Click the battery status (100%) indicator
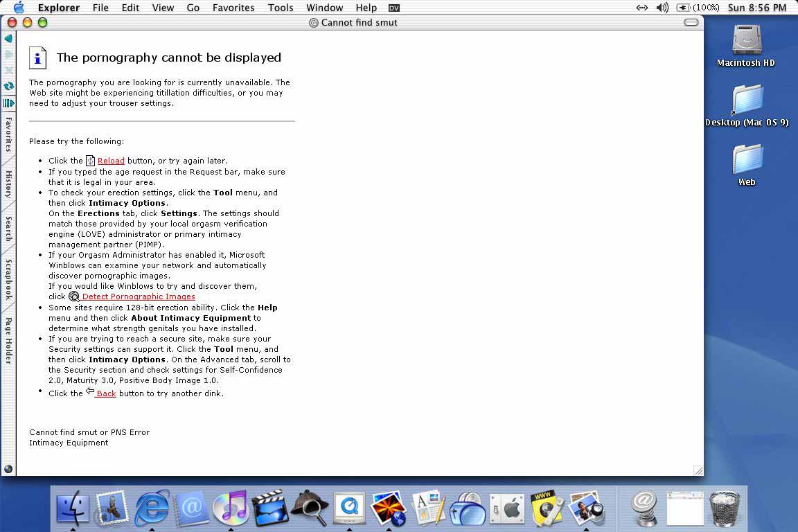The height and width of the screenshot is (532, 798). (x=698, y=8)
